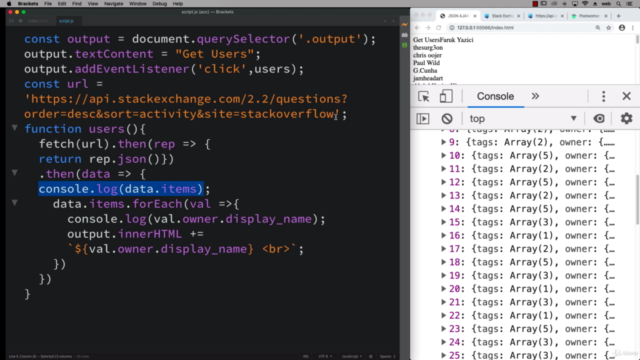
Task: Click the UTF-8 encoding selector in status bar
Action: (x=325, y=356)
